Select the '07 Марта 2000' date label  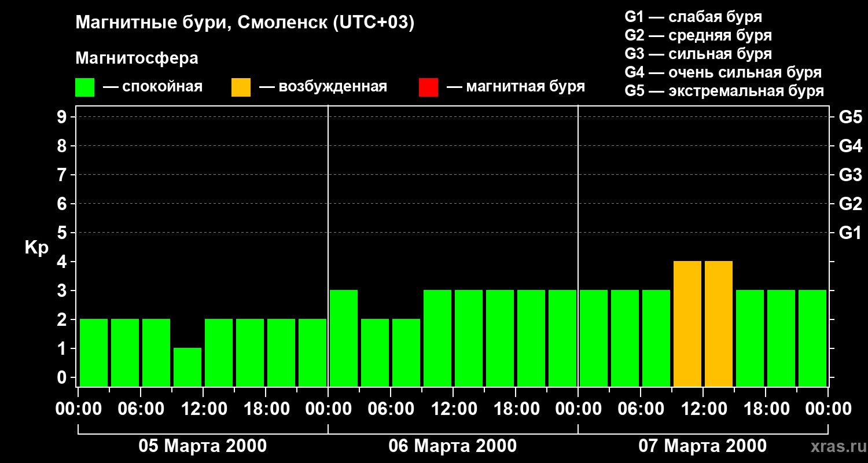pos(703,446)
